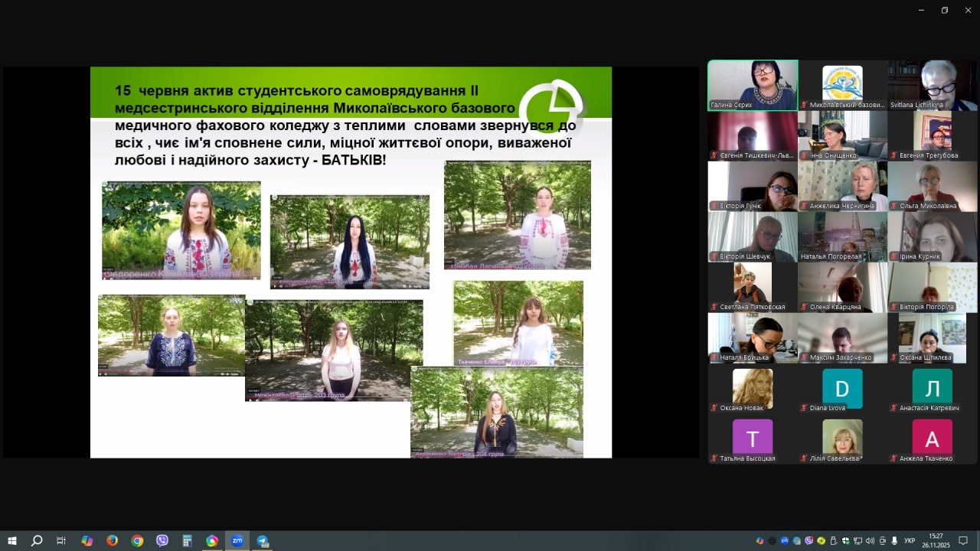Open Microsoft Copilot from the taskbar
Screen dimensions: 980x551
point(87,540)
